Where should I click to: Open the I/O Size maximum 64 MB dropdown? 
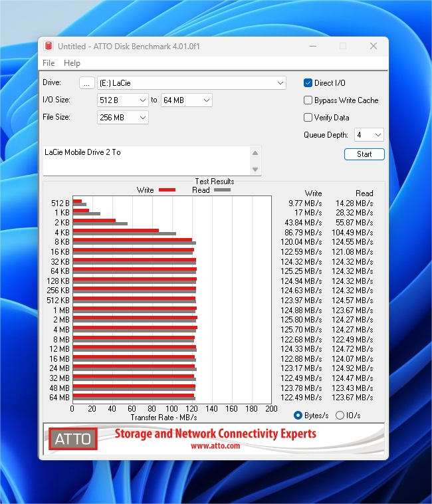(x=186, y=100)
